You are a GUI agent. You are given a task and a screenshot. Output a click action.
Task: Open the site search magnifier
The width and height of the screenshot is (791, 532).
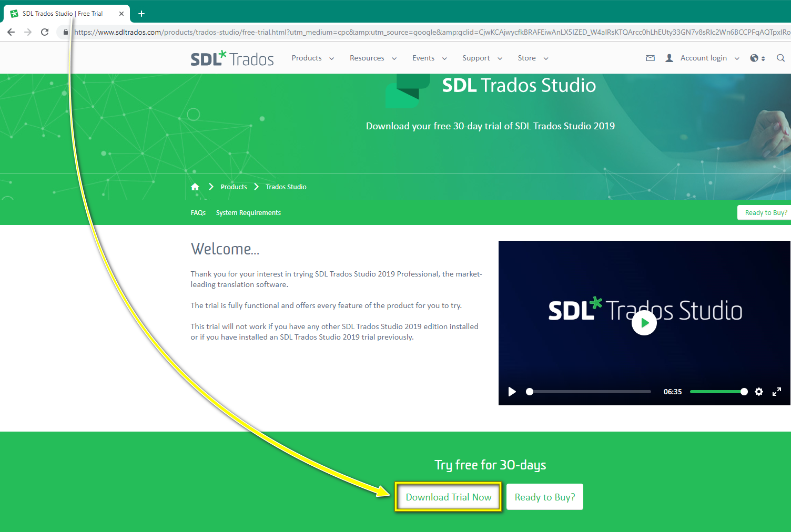[780, 58]
